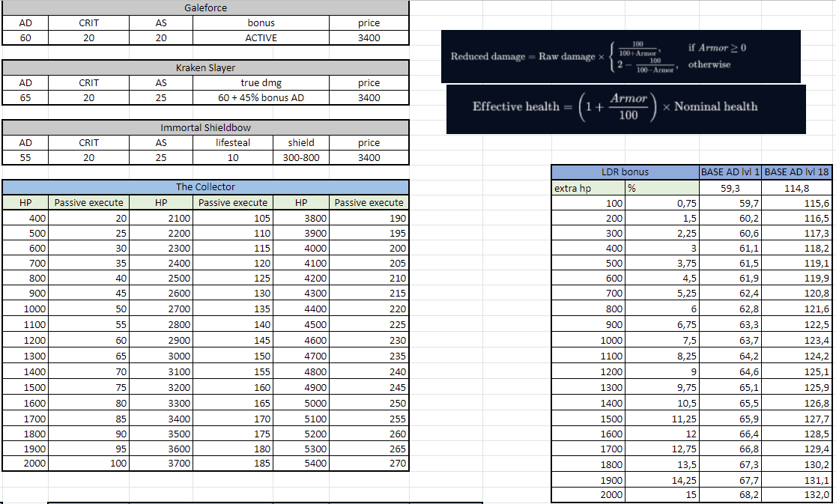836x504 pixels.
Task: Select LDR percent value 14,25
Action: [662, 480]
